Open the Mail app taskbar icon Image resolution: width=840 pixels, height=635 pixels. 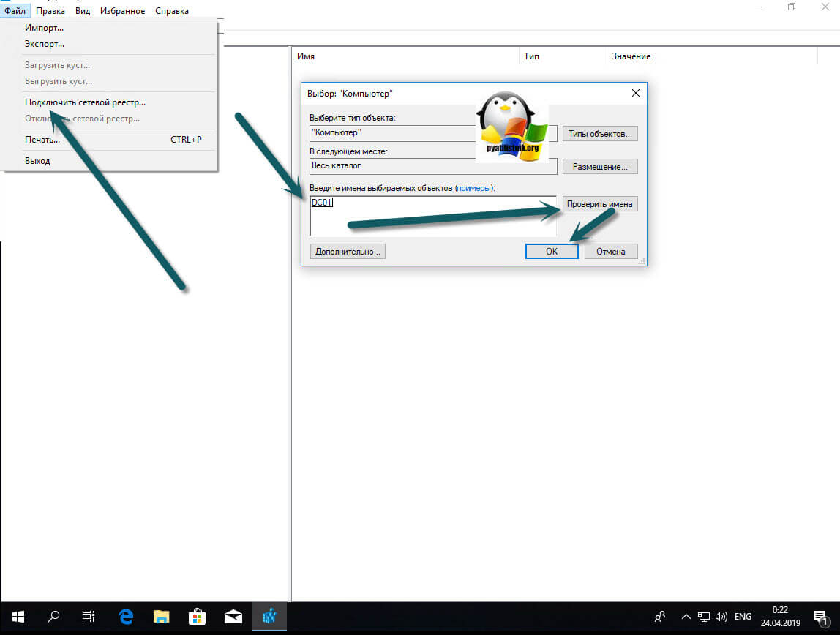click(x=233, y=616)
